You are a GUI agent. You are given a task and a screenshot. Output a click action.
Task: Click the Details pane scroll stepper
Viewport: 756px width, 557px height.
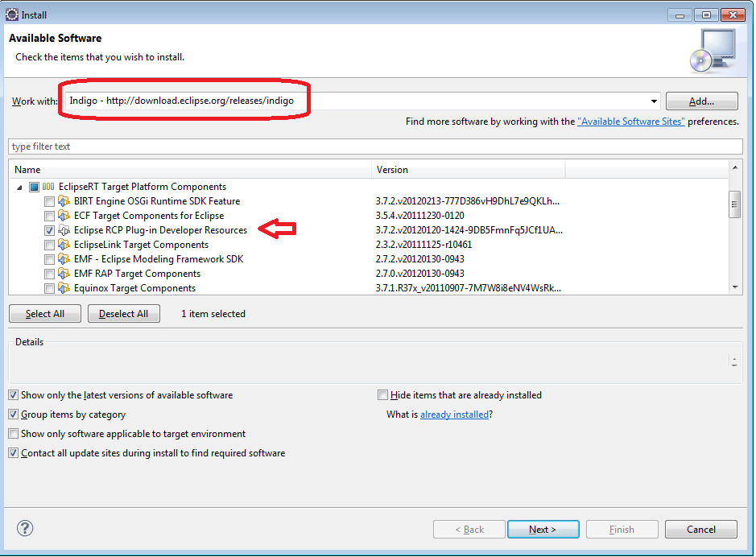point(733,361)
